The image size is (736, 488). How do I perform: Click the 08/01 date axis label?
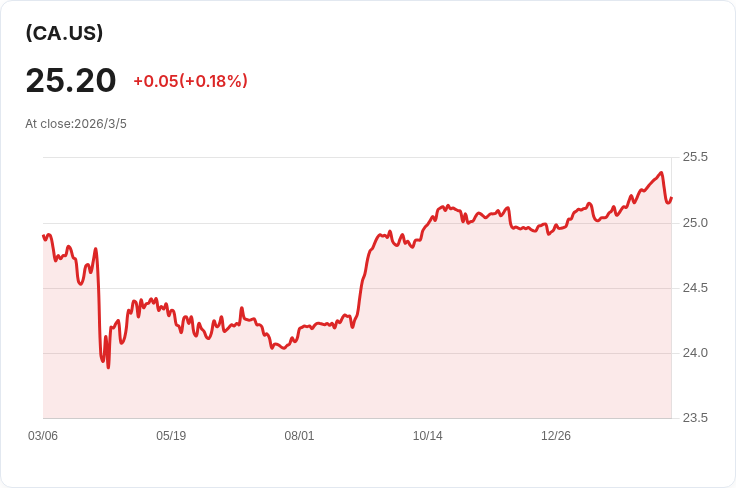299,436
